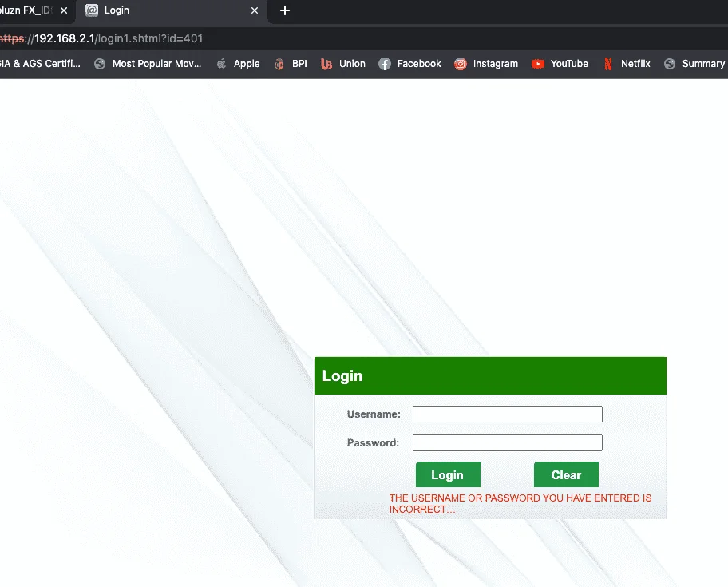
Task: Click the address bar URL 192.168.2.1
Action: click(x=101, y=38)
